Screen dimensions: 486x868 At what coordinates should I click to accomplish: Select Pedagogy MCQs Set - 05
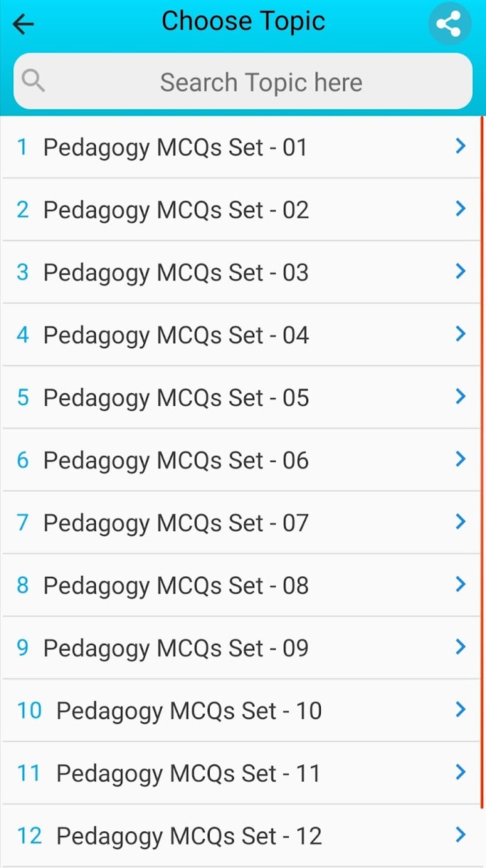point(241,398)
